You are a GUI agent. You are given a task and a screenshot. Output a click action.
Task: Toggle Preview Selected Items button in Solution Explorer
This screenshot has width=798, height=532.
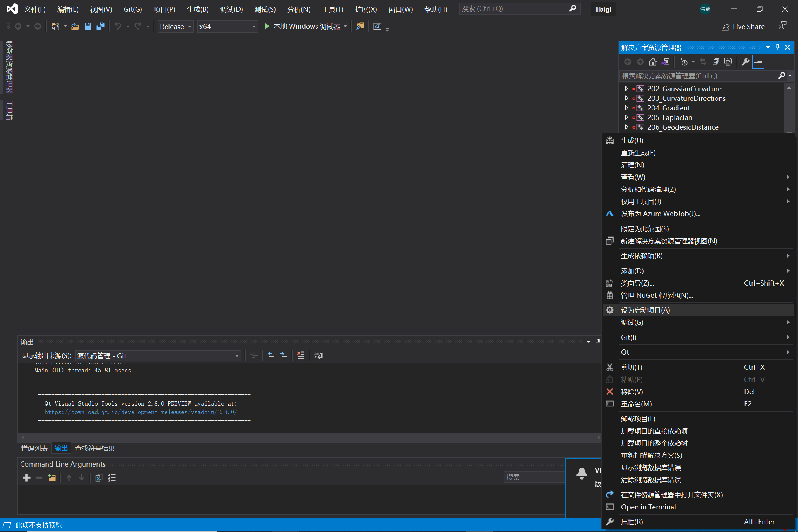click(758, 62)
